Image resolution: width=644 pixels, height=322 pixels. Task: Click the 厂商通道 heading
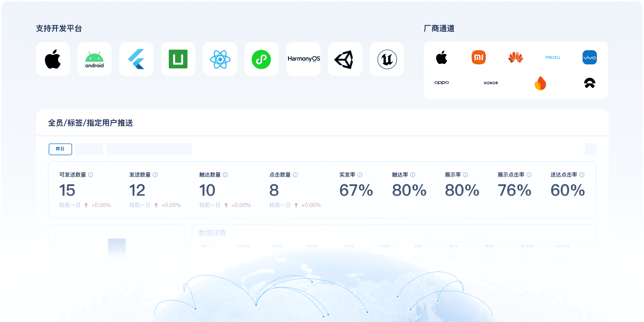pyautogui.click(x=439, y=28)
